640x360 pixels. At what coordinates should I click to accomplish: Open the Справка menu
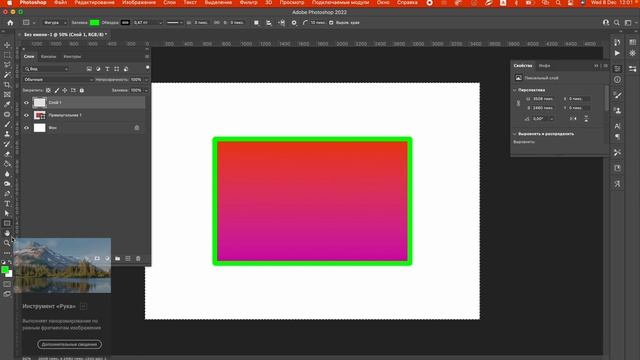pyautogui.click(x=407, y=3)
